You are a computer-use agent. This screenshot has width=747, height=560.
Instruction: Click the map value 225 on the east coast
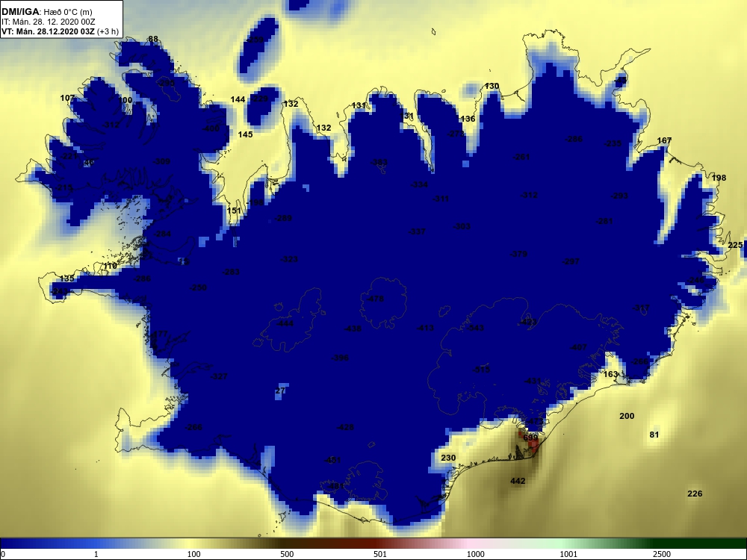736,245
